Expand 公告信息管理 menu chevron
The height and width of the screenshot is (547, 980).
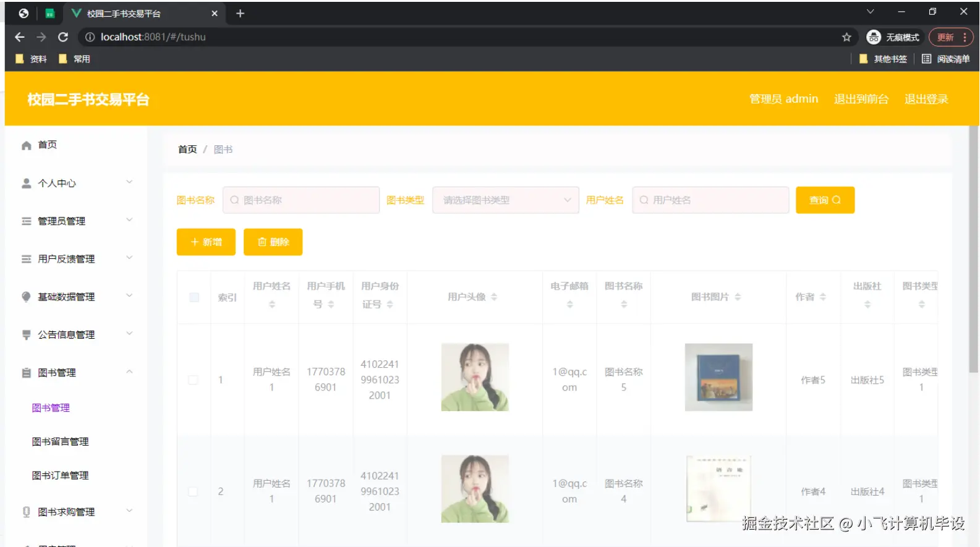(x=129, y=333)
